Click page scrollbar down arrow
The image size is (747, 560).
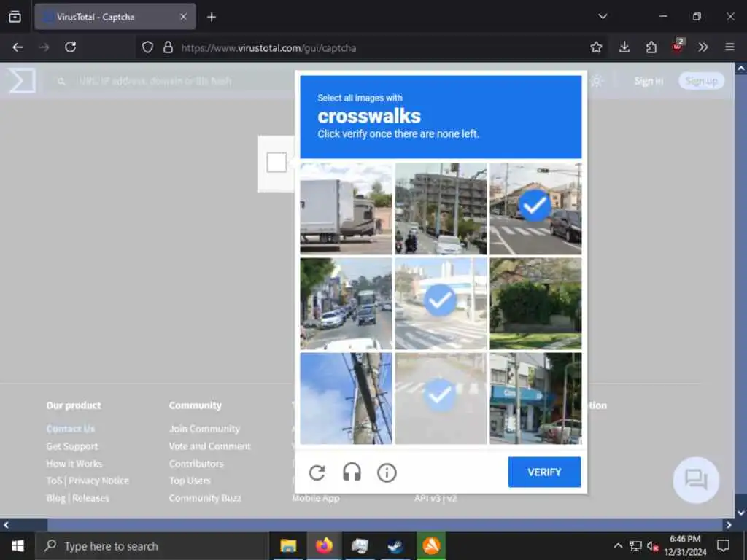741,513
